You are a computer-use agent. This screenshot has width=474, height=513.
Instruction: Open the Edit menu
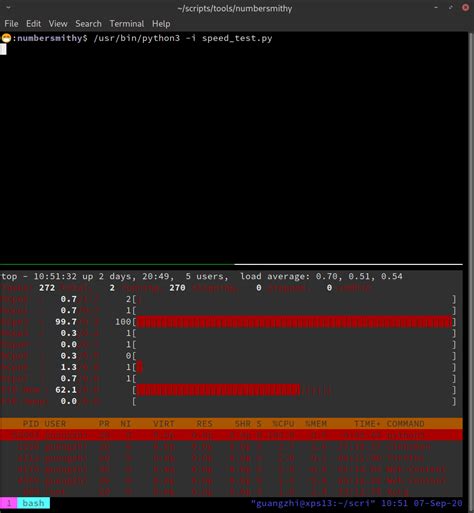[x=33, y=24]
